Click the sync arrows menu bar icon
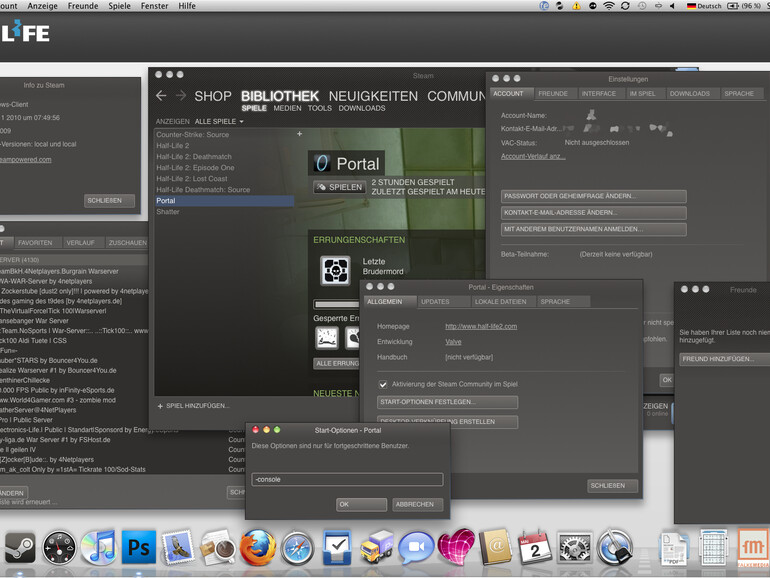 coord(625,6)
